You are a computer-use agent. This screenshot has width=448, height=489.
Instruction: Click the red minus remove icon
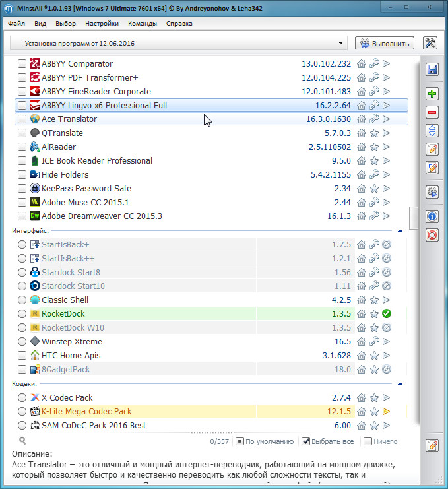(432, 112)
